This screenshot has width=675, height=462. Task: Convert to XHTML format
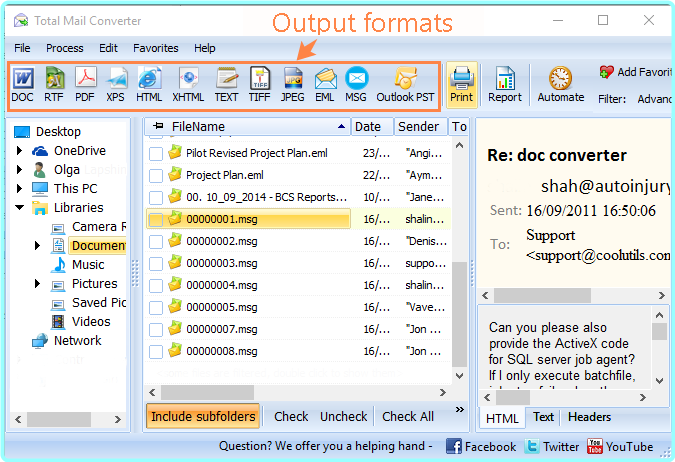pyautogui.click(x=188, y=85)
